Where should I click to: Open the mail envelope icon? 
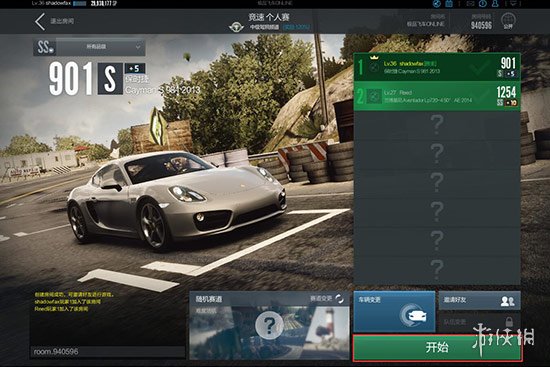point(470,4)
